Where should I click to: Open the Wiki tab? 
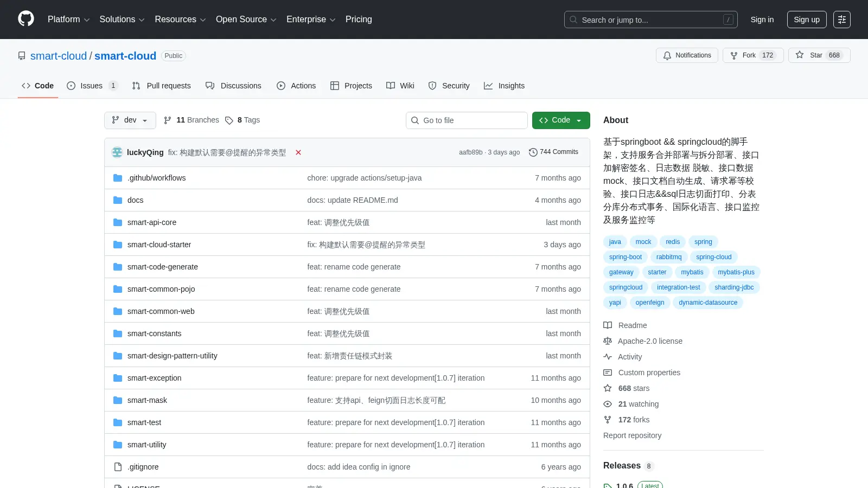coord(400,86)
